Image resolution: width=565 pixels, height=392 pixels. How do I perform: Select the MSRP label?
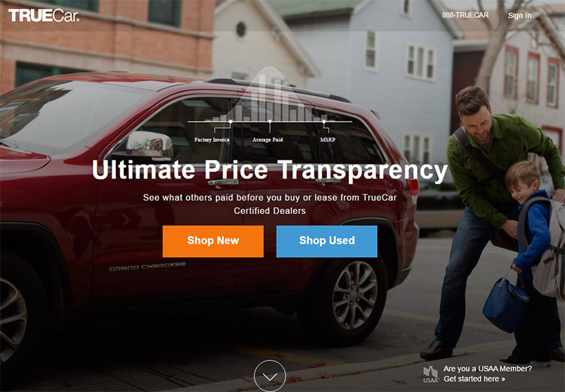tap(328, 140)
